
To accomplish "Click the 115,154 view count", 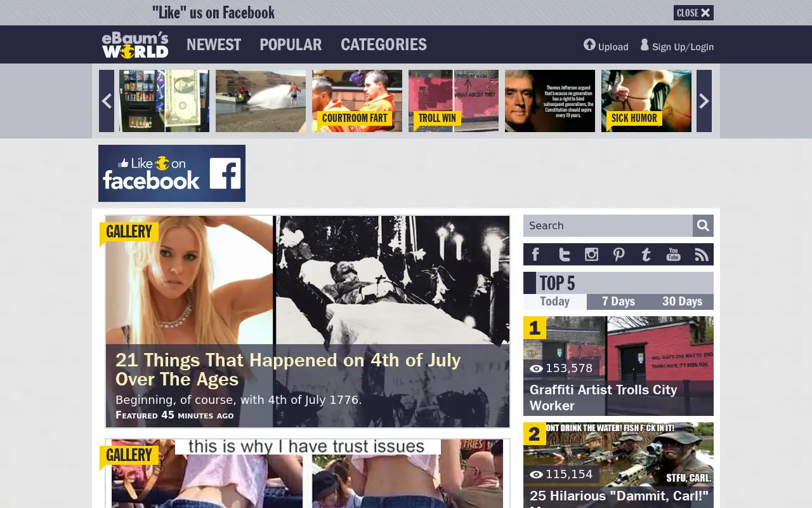I will [x=561, y=474].
